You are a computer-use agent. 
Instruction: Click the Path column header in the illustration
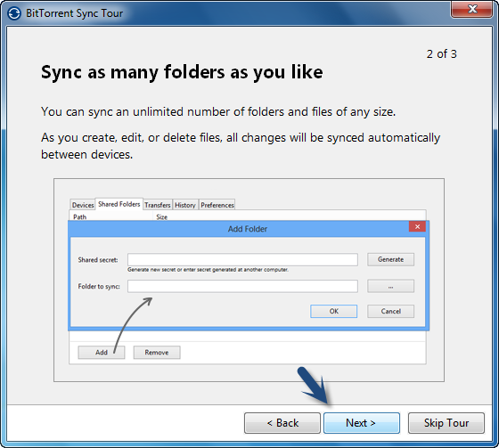[79, 216]
